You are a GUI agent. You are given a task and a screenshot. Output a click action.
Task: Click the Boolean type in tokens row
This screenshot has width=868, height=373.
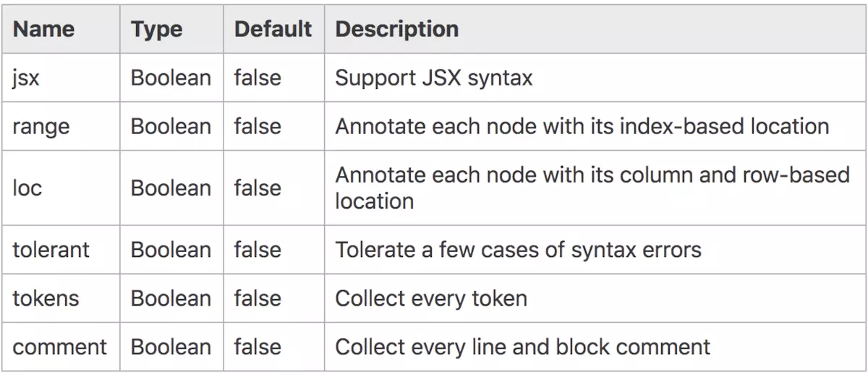click(171, 298)
